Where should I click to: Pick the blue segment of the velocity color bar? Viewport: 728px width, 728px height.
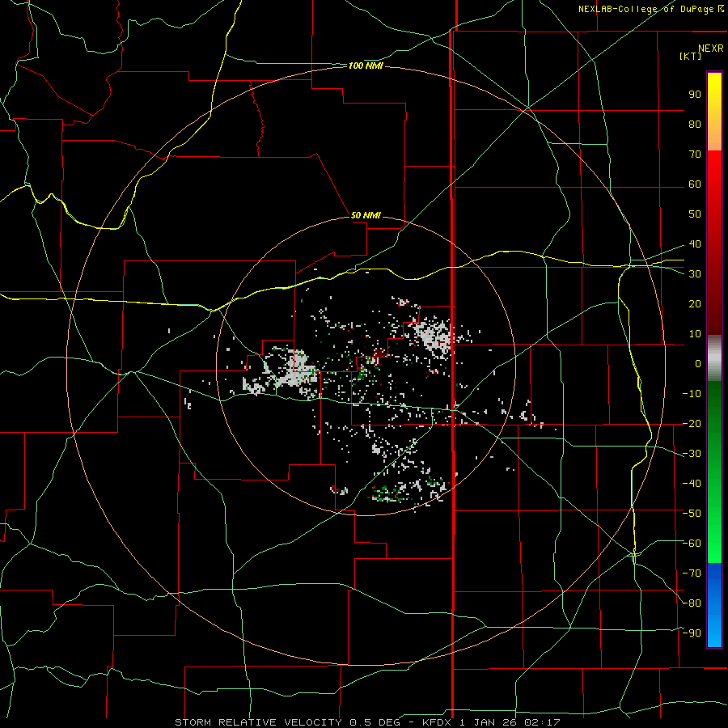714,605
